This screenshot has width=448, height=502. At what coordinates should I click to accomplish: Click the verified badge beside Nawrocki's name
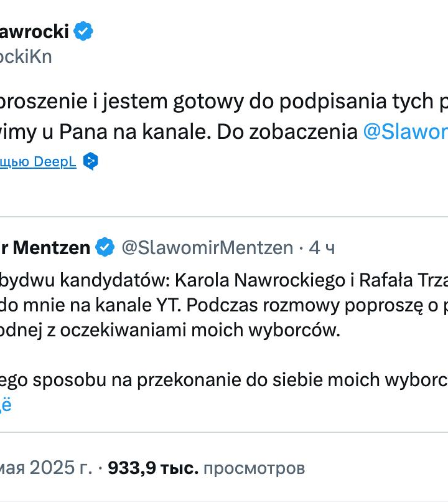83,31
